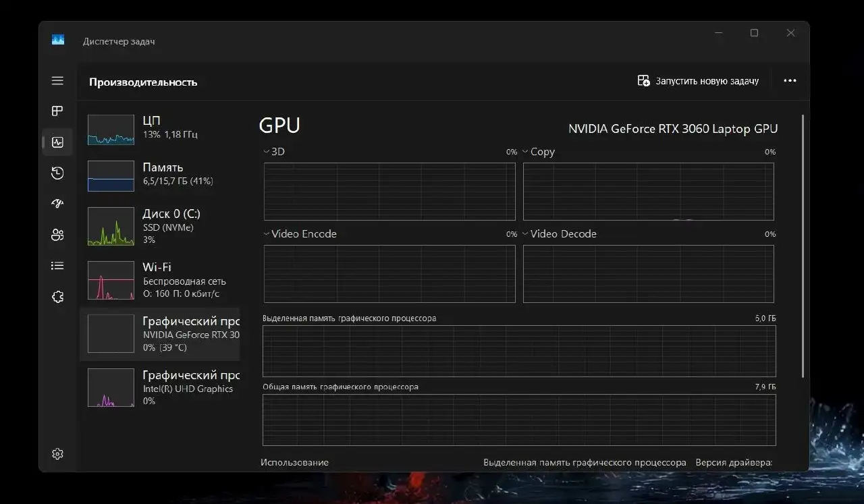Switch to the Intel UHD Graphics GPU panel
The width and height of the screenshot is (864, 504).
click(162, 387)
